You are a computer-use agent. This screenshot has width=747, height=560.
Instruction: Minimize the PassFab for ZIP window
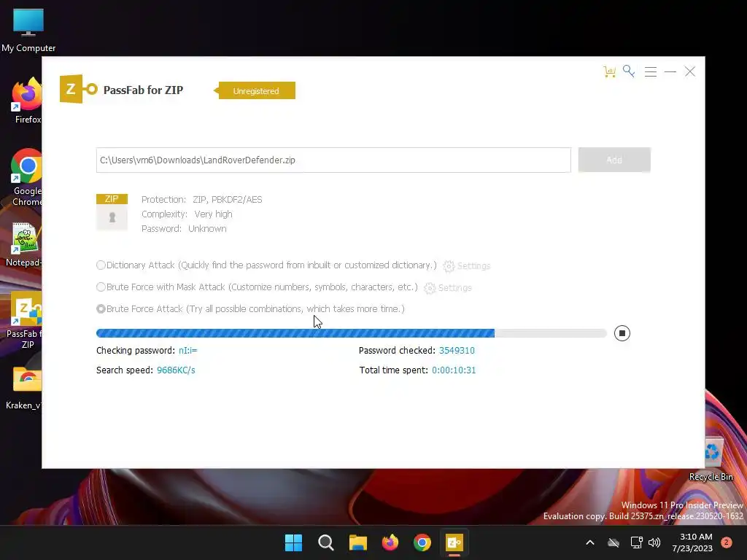[x=670, y=72]
